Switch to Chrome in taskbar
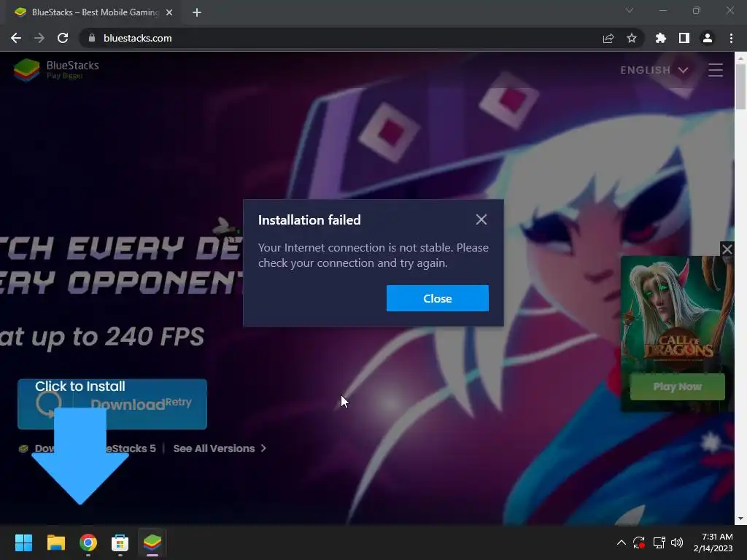The height and width of the screenshot is (560, 747). 88,542
